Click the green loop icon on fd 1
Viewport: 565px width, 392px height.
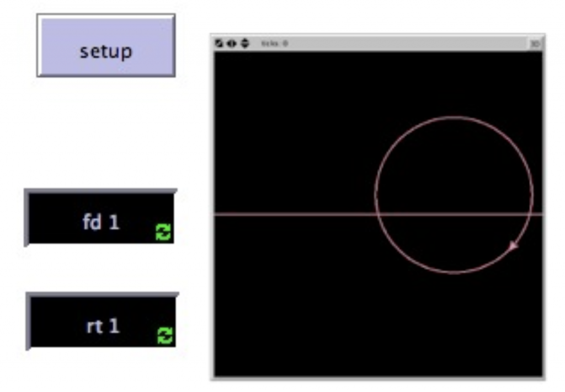pyautogui.click(x=163, y=232)
